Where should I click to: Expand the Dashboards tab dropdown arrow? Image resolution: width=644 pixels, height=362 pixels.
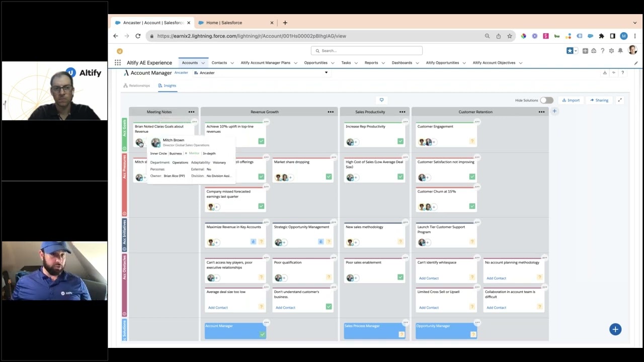click(418, 63)
